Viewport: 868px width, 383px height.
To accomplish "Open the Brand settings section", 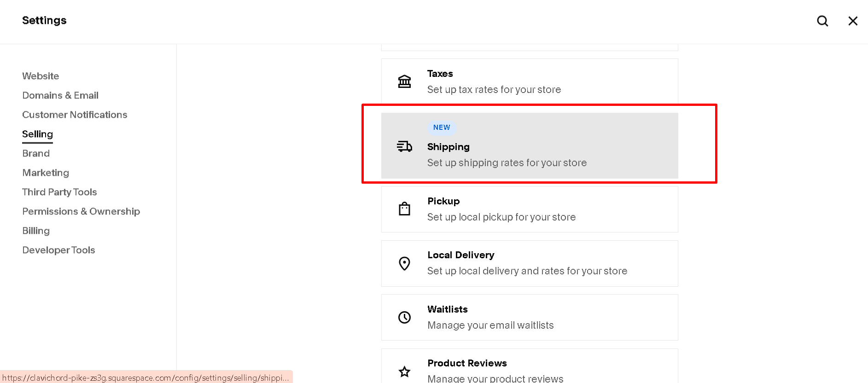I will [36, 153].
